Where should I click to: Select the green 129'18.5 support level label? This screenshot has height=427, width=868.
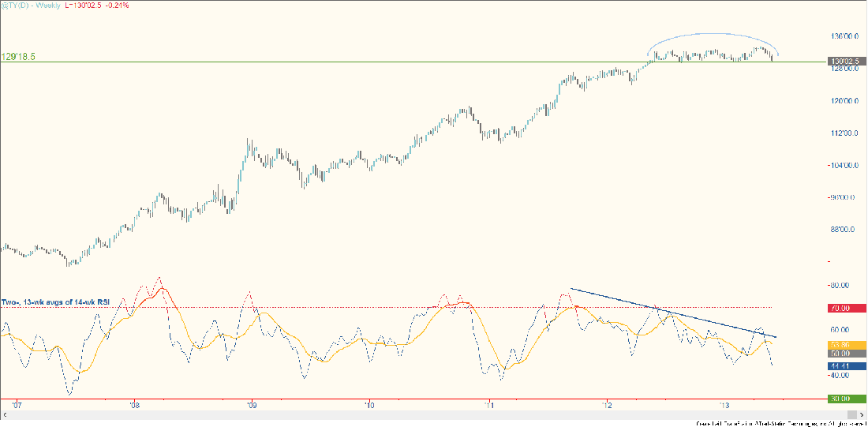[21, 57]
